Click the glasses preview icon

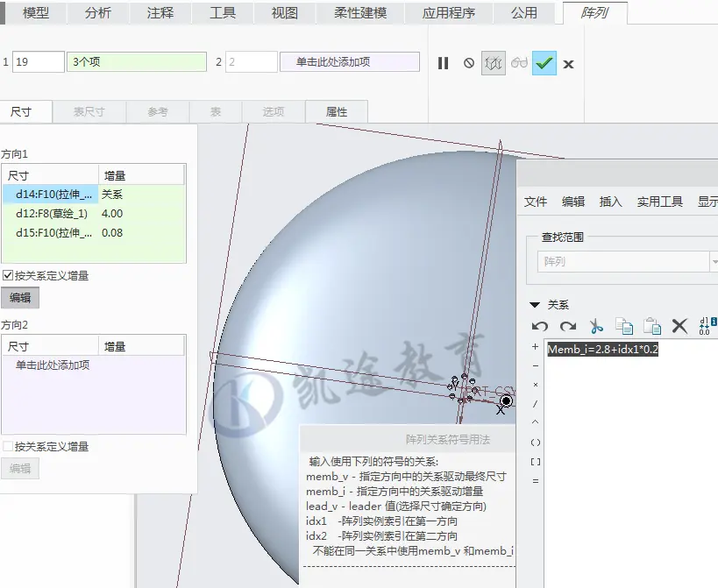coord(519,63)
